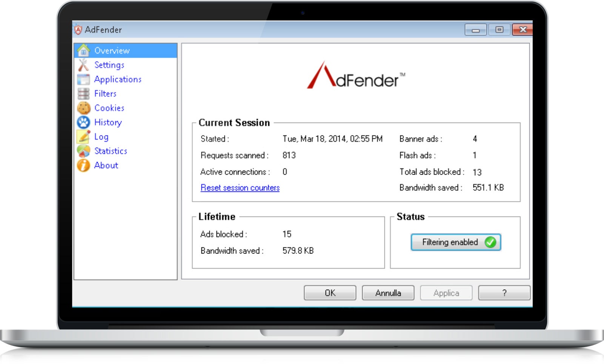
Task: Click the Log notepad icon
Action: 83,137
